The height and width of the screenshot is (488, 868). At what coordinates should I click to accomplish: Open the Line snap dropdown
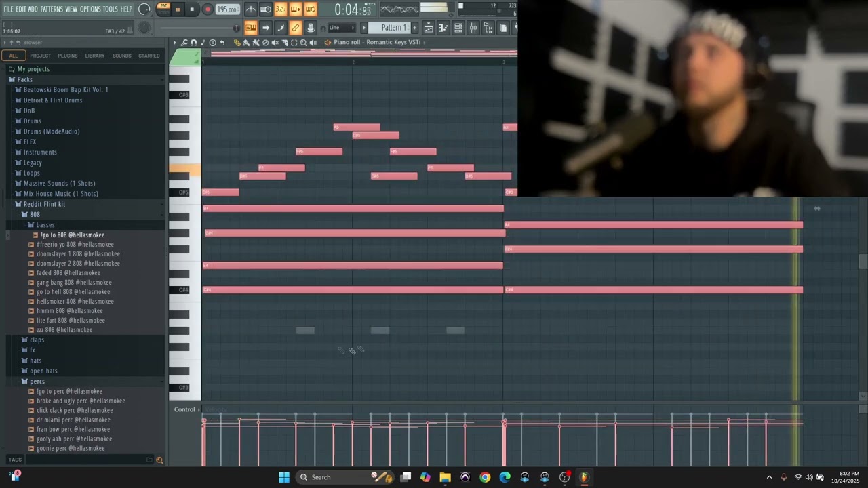point(342,28)
